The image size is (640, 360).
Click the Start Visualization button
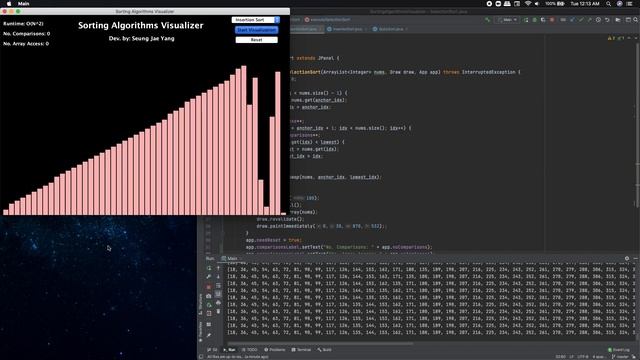coord(256,30)
